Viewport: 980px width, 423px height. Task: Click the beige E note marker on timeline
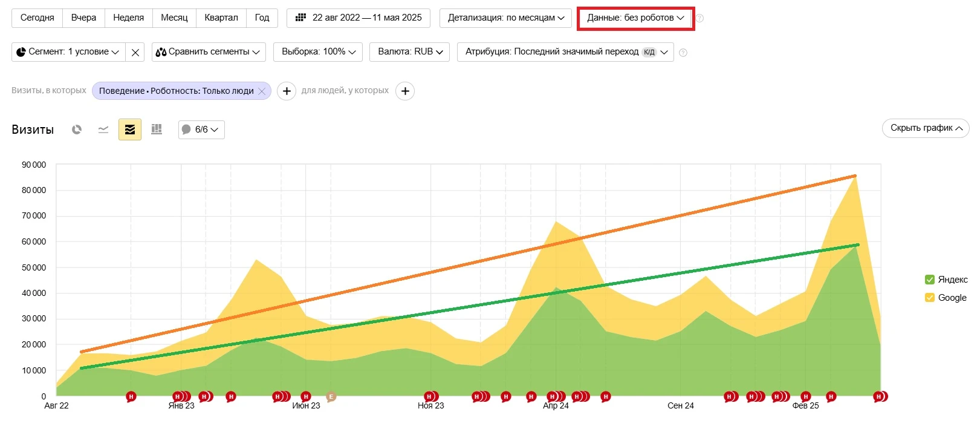(x=331, y=397)
